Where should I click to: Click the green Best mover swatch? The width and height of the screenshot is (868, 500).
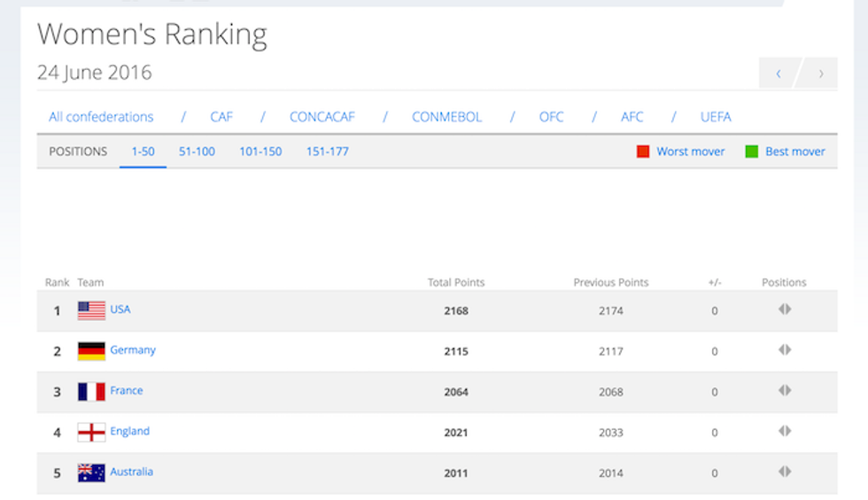752,152
